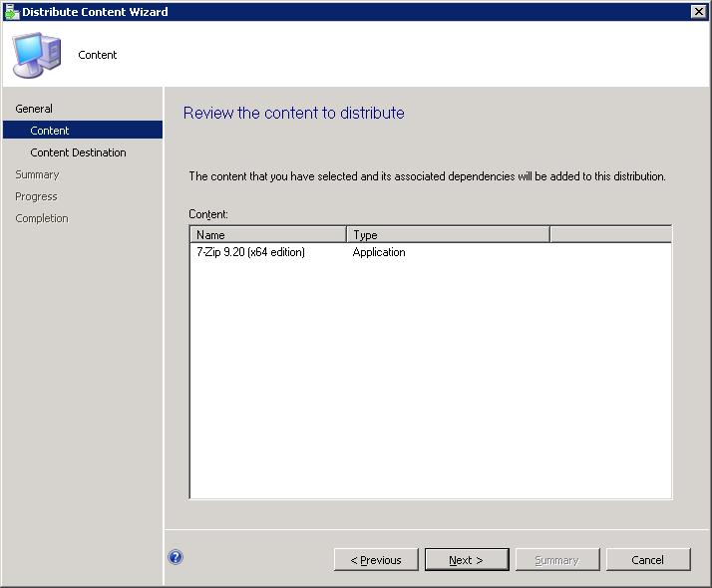The image size is (712, 588).
Task: Proceed with the Next button
Action: (466, 560)
